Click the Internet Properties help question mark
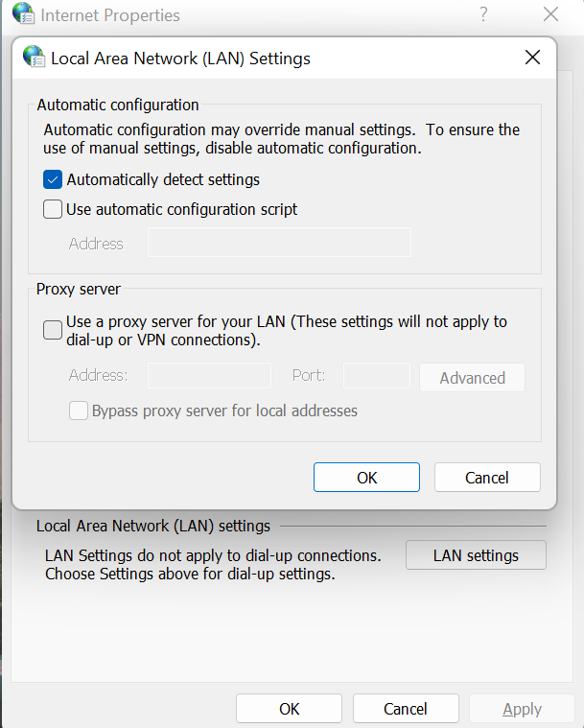 tap(484, 14)
